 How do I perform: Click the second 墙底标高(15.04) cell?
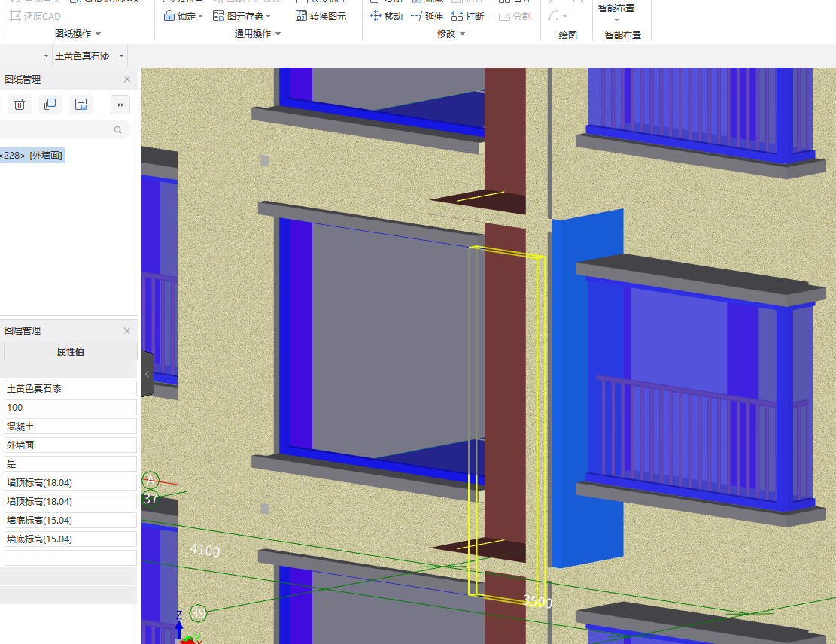coord(71,539)
